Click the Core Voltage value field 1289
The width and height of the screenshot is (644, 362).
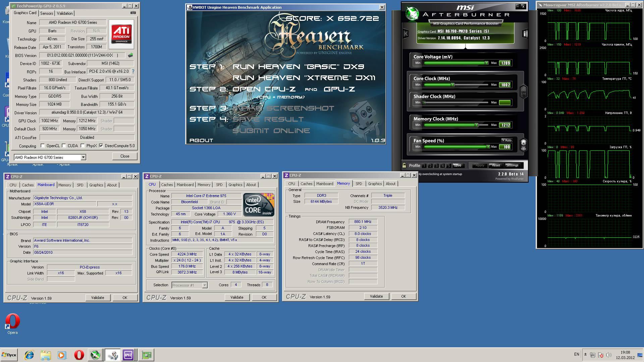click(x=505, y=63)
